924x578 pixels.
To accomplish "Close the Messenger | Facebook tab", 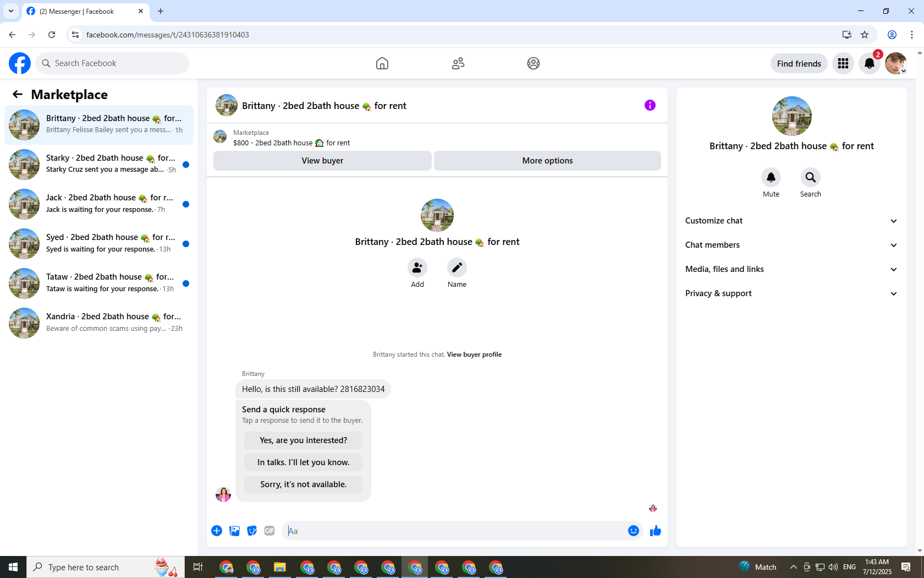I will click(x=141, y=11).
